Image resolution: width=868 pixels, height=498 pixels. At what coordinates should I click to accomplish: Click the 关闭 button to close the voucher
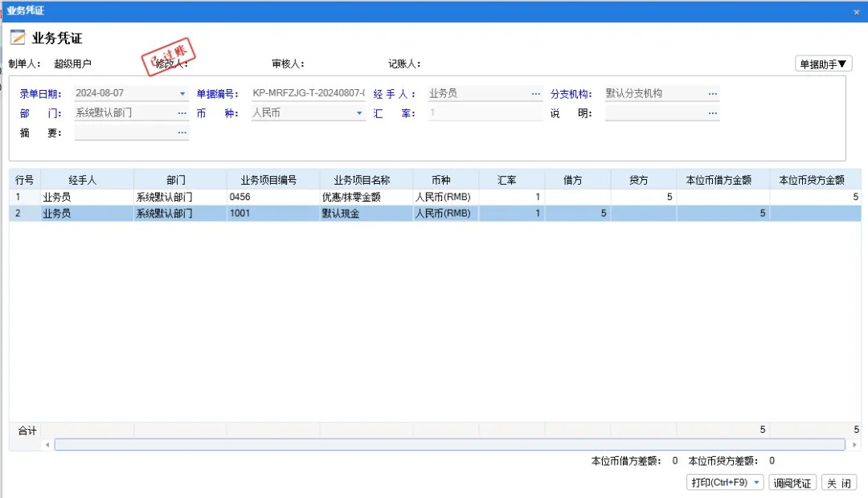coord(839,482)
